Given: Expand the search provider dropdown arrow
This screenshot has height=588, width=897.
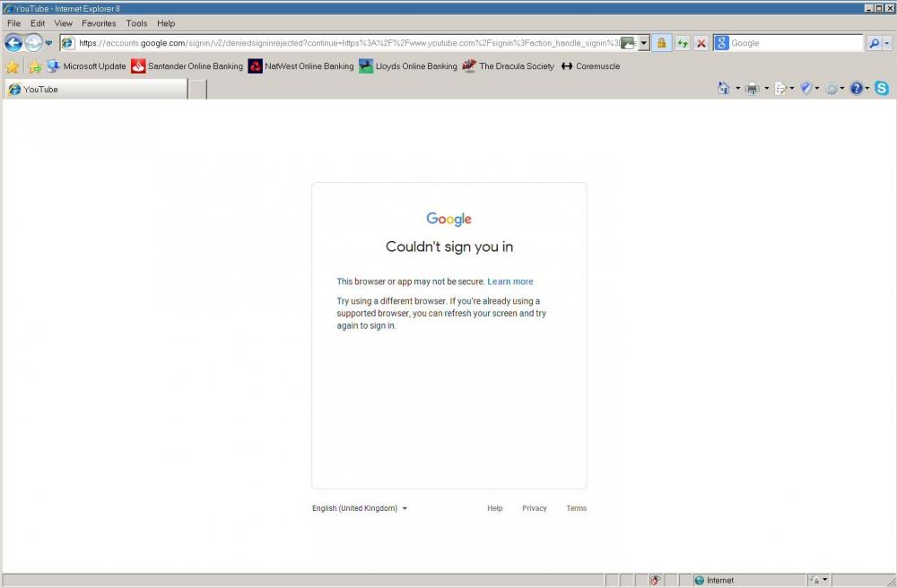Looking at the screenshot, I should (x=887, y=43).
